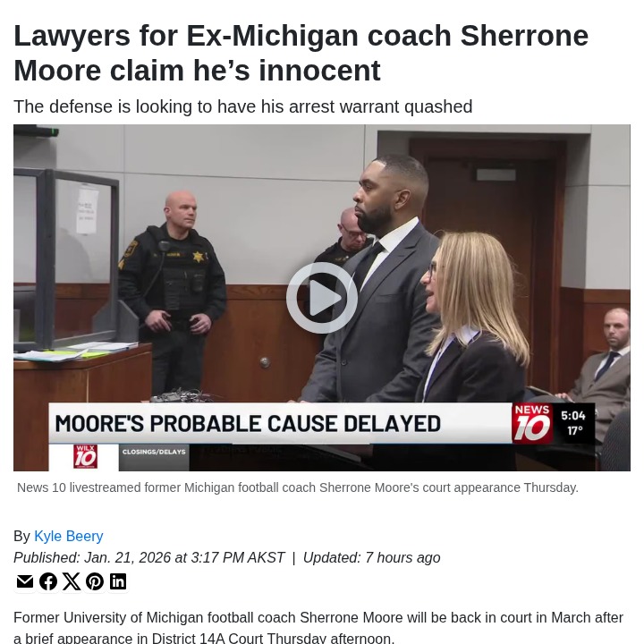The image size is (644, 644).
Task: Open author Kyle Beery's profile link
Action: point(69,536)
